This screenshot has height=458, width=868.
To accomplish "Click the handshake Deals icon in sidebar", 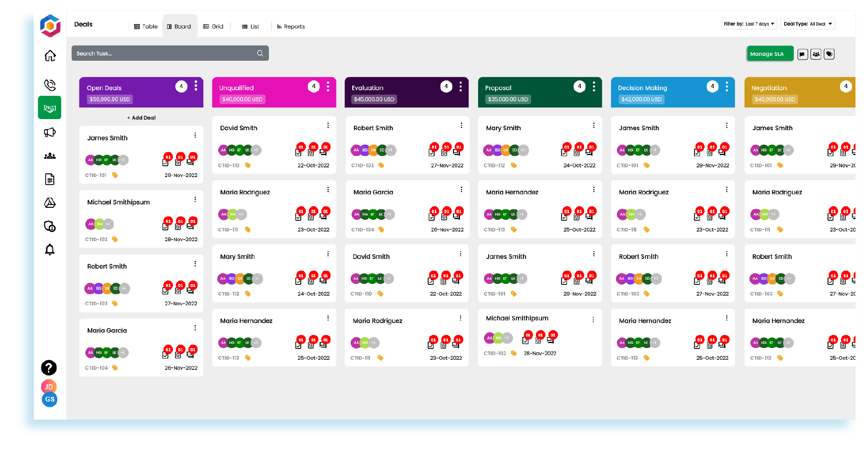I will coord(50,108).
